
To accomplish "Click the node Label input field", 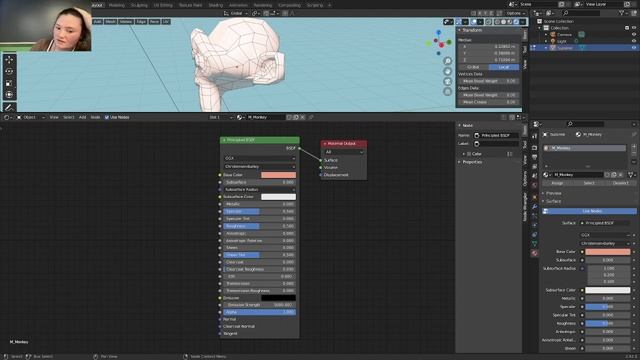I will (496, 144).
